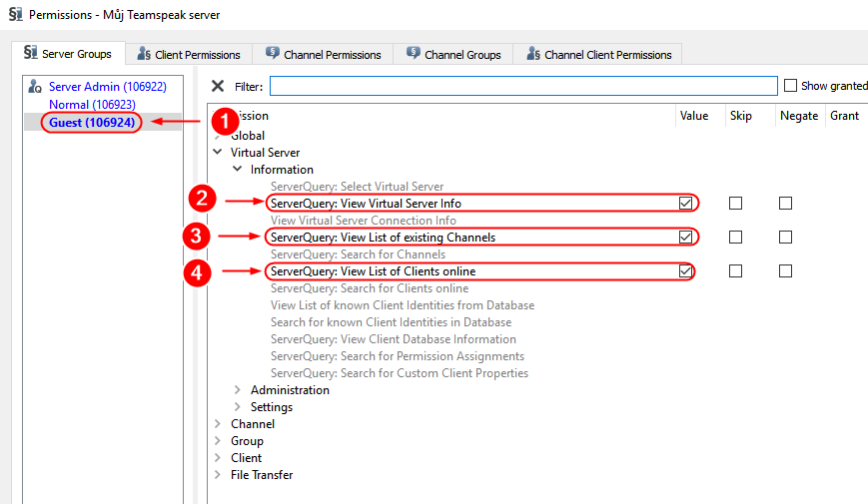The width and height of the screenshot is (868, 504).
Task: Select ServerQuery: Search for Permission Assignments
Action: 397,356
